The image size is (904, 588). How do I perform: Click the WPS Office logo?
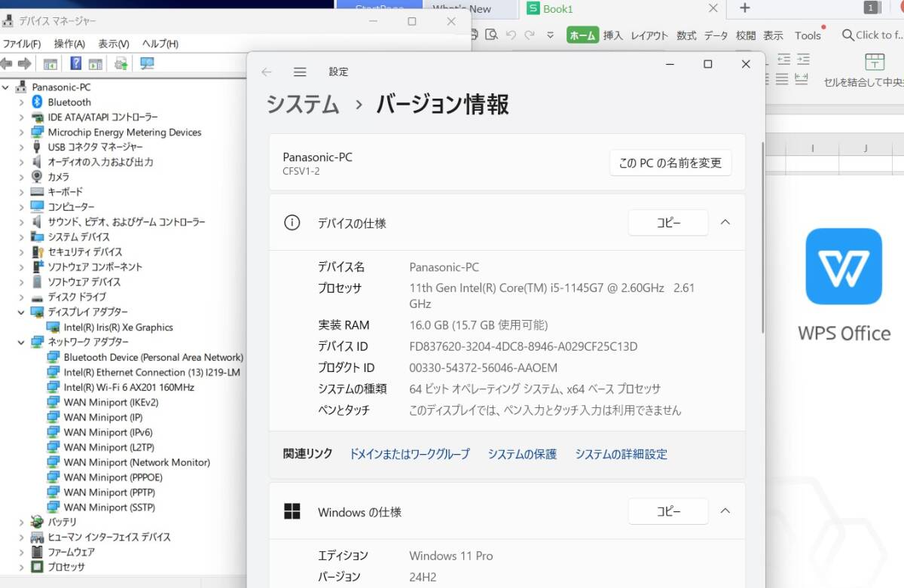point(844,267)
